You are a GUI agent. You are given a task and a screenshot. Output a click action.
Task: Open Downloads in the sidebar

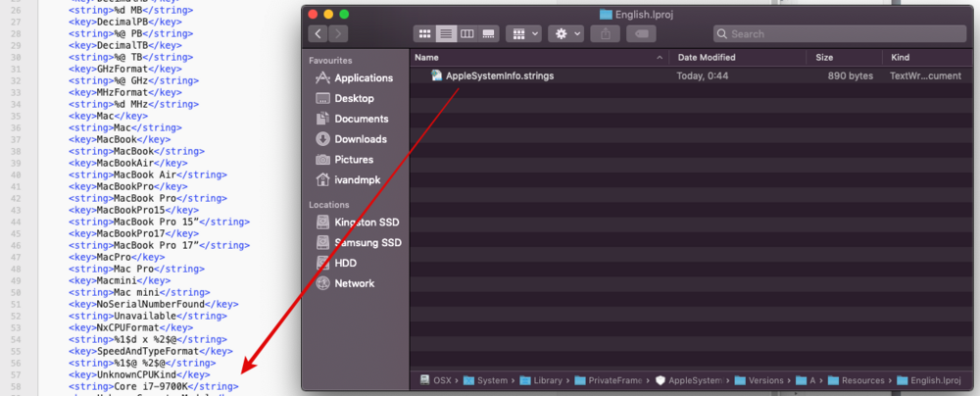[360, 139]
